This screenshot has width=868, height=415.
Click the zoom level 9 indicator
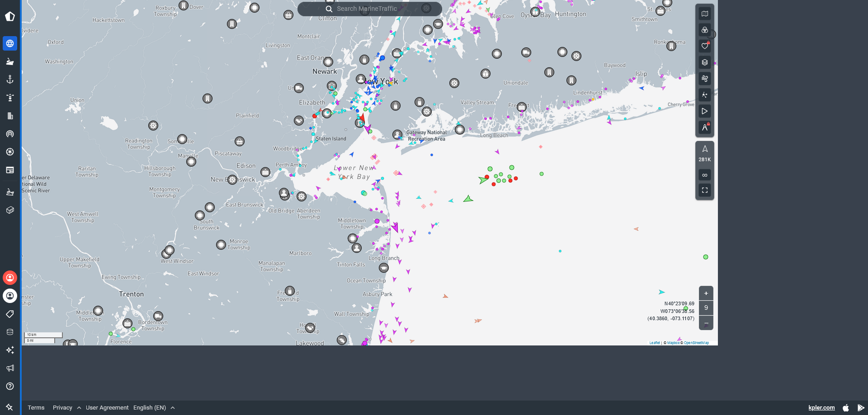(706, 308)
